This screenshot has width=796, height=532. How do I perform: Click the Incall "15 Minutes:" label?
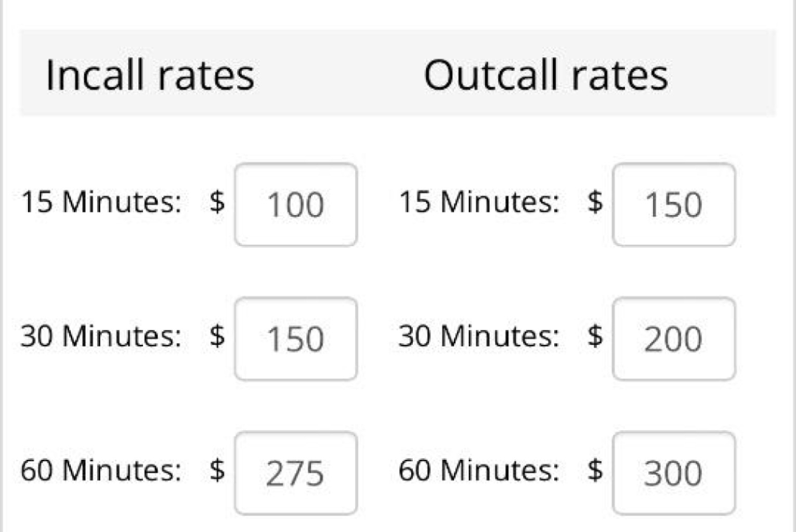pos(101,202)
